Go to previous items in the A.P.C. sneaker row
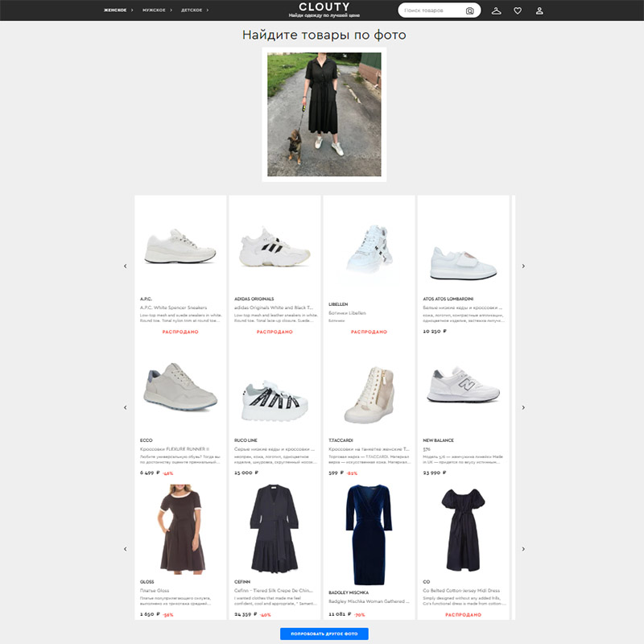This screenshot has height=644, width=644. pos(126,266)
